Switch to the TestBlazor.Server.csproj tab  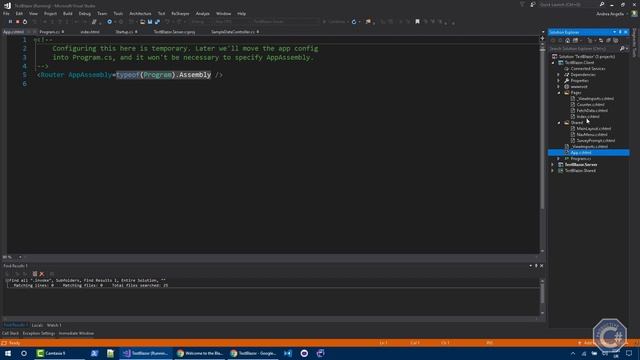pyautogui.click(x=174, y=32)
